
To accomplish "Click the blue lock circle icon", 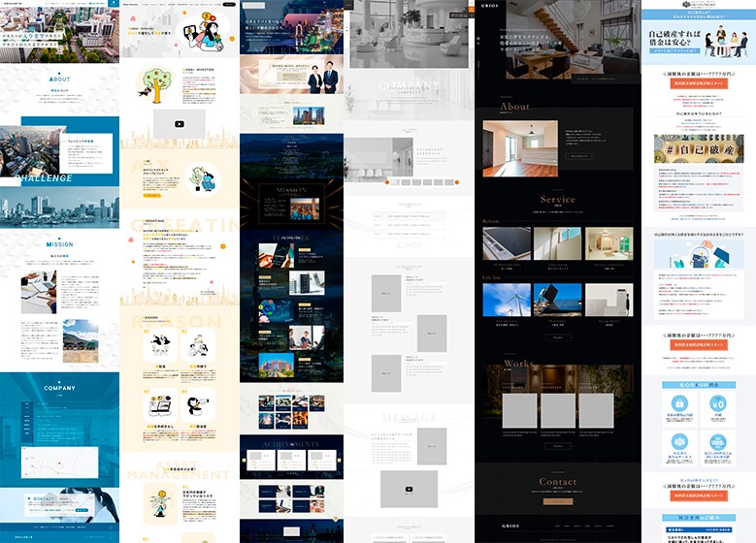I will (680, 402).
